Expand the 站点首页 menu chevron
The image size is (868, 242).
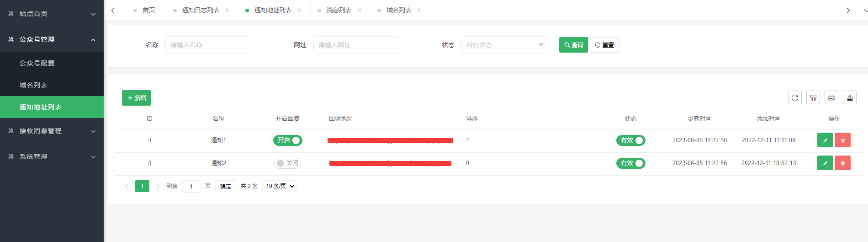pos(93,14)
